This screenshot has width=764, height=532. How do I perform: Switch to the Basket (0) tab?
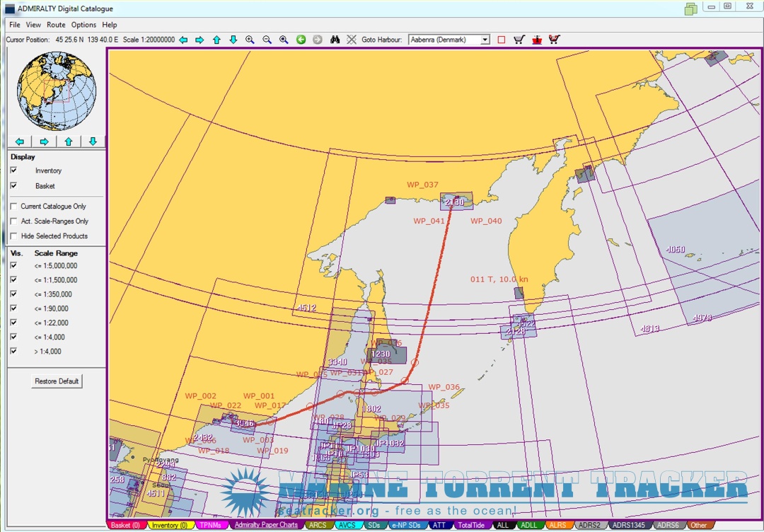click(x=126, y=525)
